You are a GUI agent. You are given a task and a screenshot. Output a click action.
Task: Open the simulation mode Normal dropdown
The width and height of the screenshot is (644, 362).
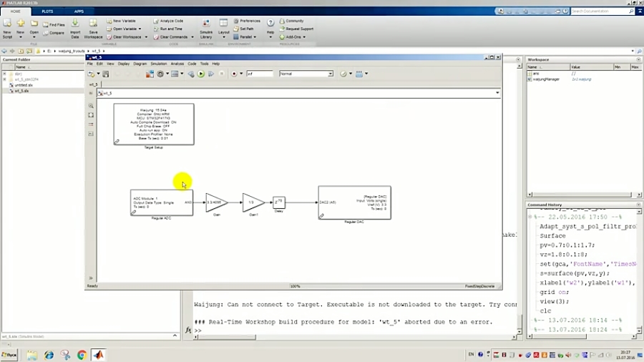pyautogui.click(x=306, y=74)
